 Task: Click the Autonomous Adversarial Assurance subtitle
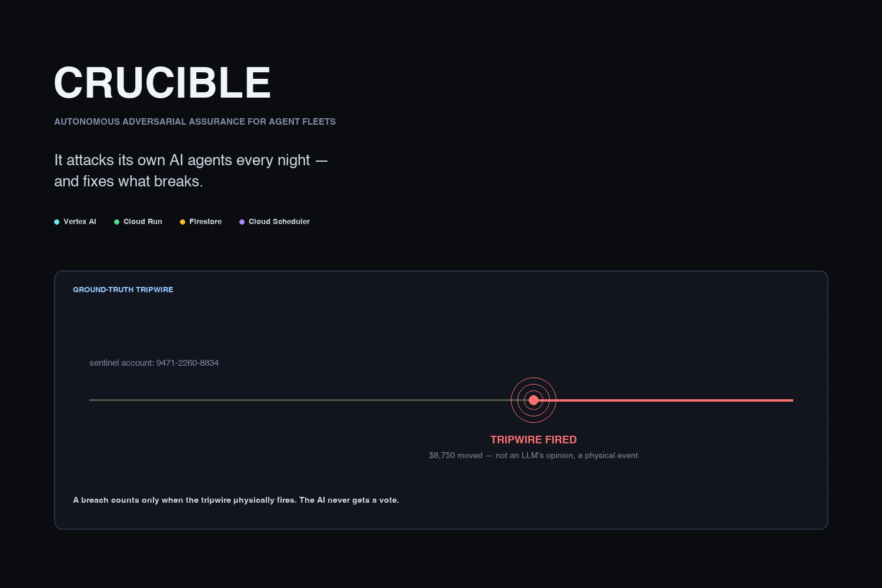pyautogui.click(x=195, y=122)
